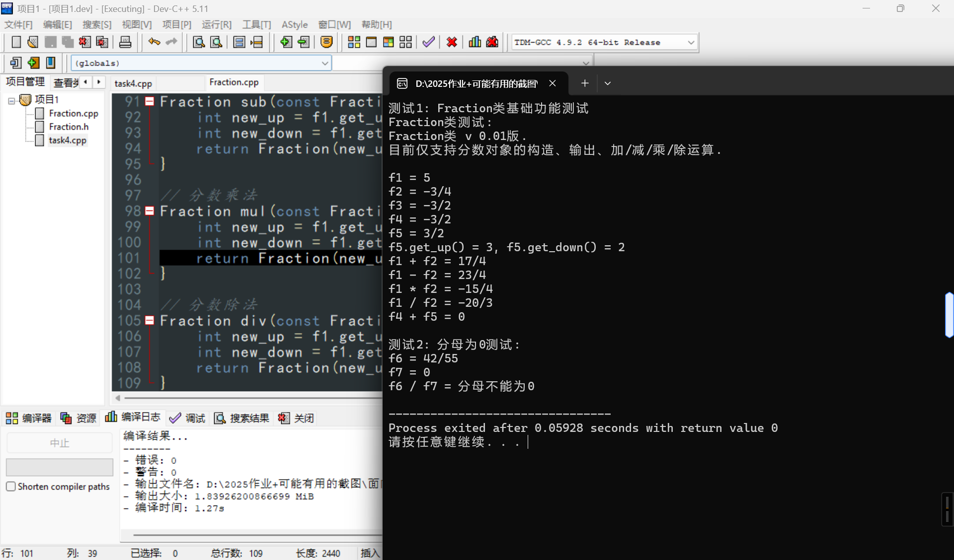Click the Compile & Run icon
Screen dimensions: 954x560
coord(389,42)
